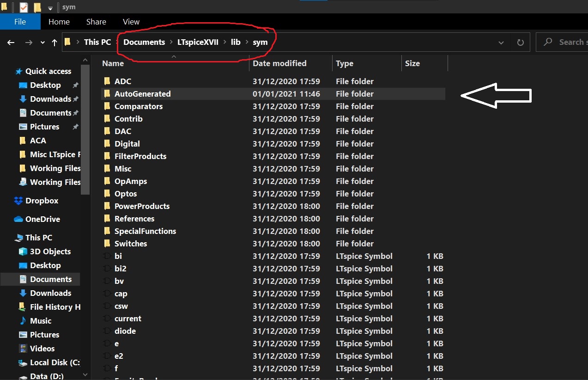Select the OpAmps folder
This screenshot has height=380, width=588.
point(273,181)
